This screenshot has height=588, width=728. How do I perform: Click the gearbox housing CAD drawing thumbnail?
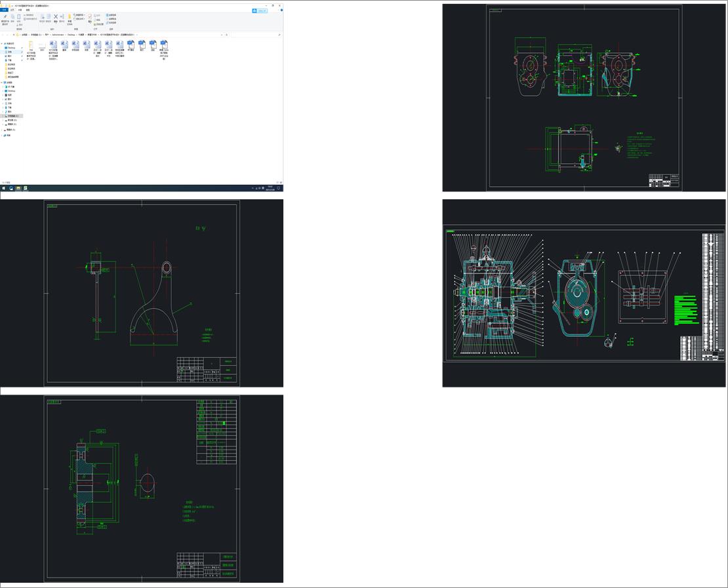point(584,98)
